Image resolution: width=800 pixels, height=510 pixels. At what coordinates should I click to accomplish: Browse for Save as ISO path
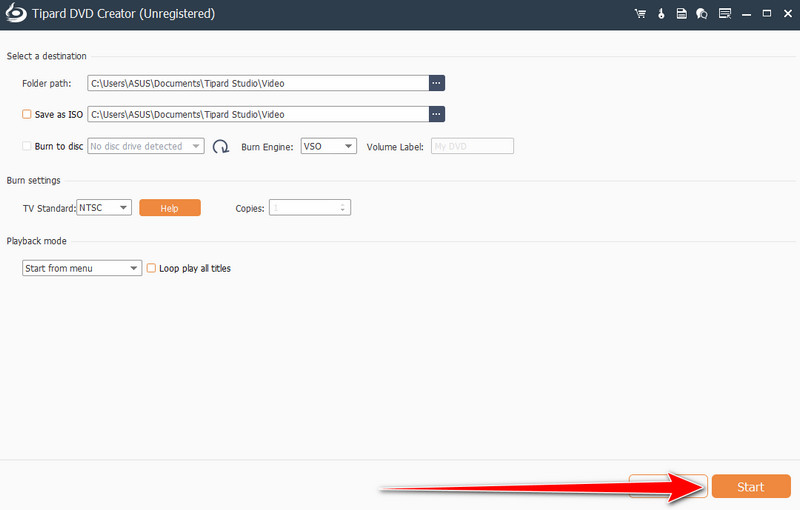(x=436, y=114)
